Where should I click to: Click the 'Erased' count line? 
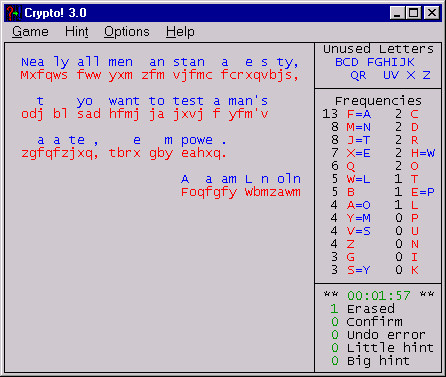362,309
